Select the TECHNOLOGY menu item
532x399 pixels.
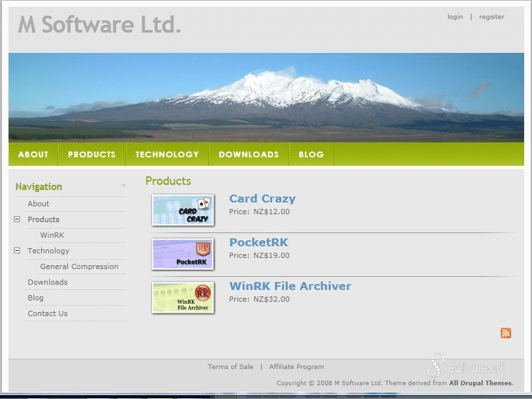click(x=166, y=154)
